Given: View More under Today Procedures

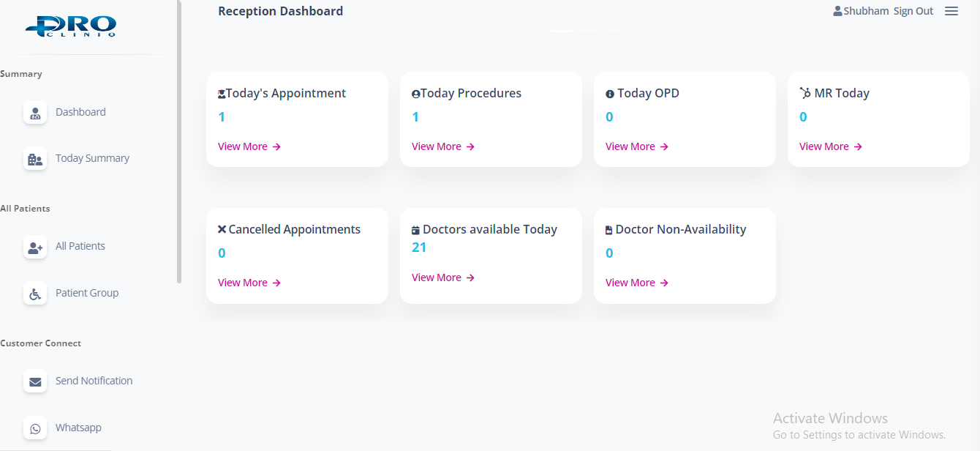Looking at the screenshot, I should pos(442,146).
